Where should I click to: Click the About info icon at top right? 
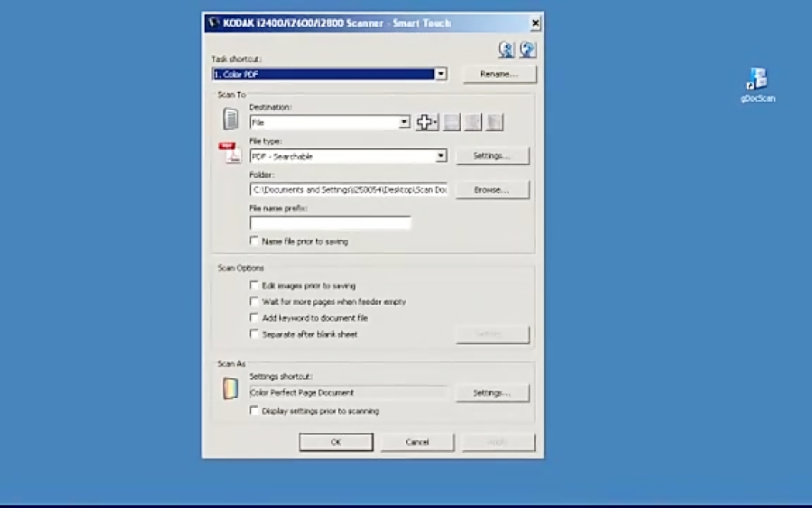(507, 50)
